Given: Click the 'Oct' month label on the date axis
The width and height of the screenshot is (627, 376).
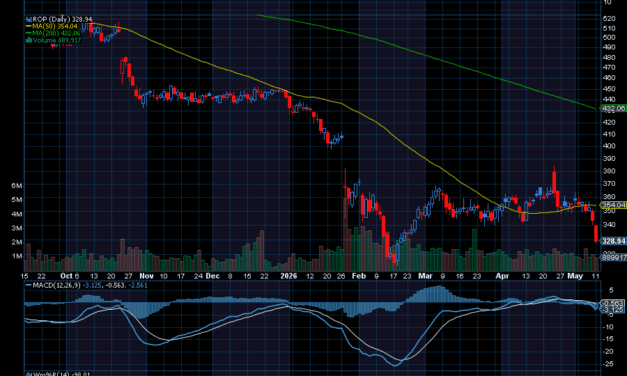Looking at the screenshot, I should 66,276.
